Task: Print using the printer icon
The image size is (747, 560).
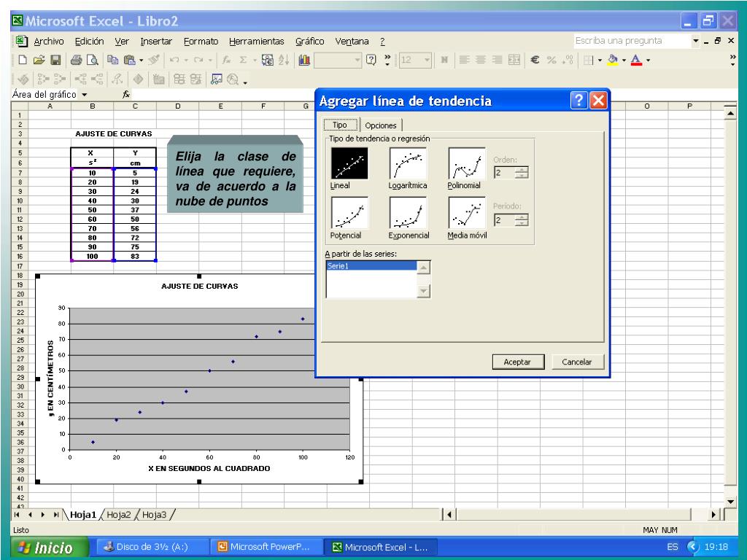Action: coord(76,60)
